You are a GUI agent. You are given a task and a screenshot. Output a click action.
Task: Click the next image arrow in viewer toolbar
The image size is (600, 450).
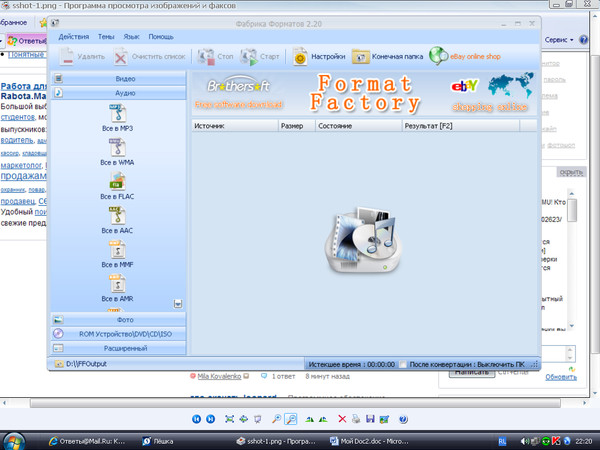[210, 419]
